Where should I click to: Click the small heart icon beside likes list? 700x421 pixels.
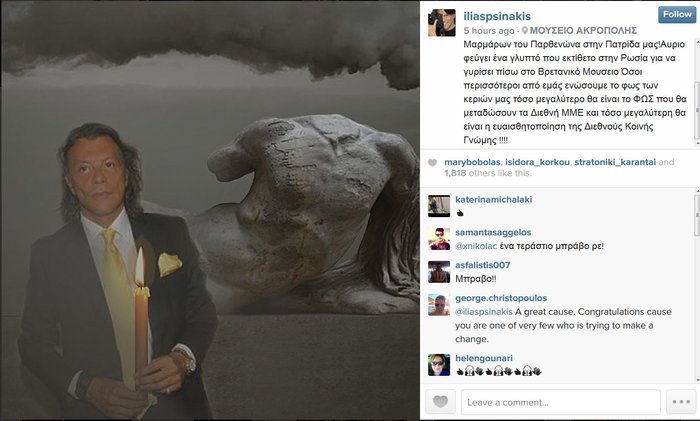pos(432,163)
